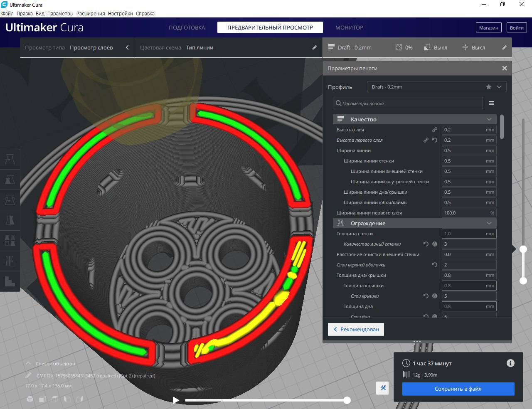Reset Количество линий стенки with revert arrow
The image size is (532, 409).
pyautogui.click(x=426, y=244)
